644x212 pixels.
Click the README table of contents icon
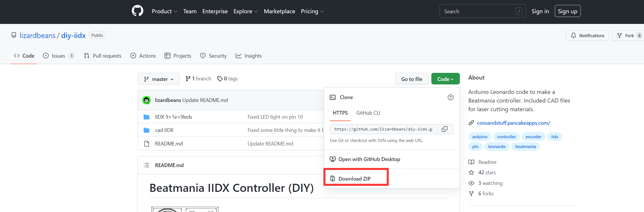(x=146, y=165)
